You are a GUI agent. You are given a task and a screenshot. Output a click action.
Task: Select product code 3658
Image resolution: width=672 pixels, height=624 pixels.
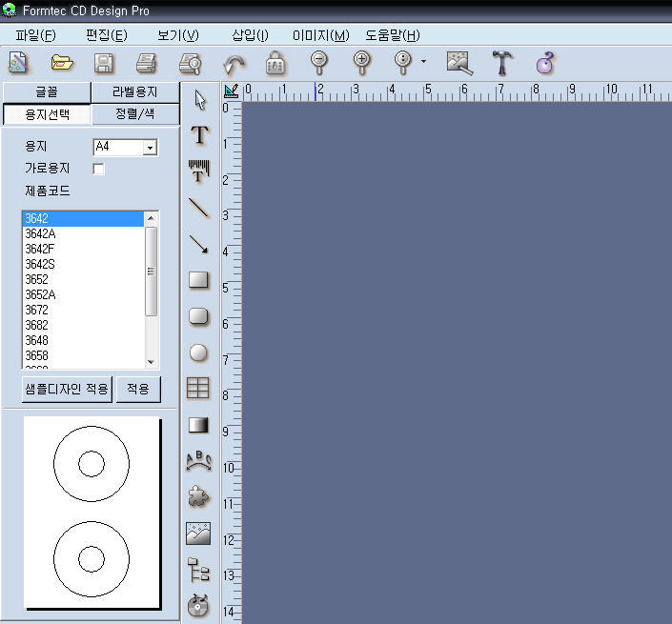[x=83, y=355]
